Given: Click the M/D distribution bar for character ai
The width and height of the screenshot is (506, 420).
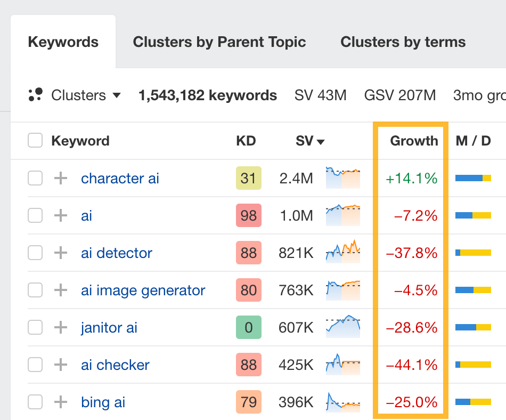Looking at the screenshot, I should point(474,178).
